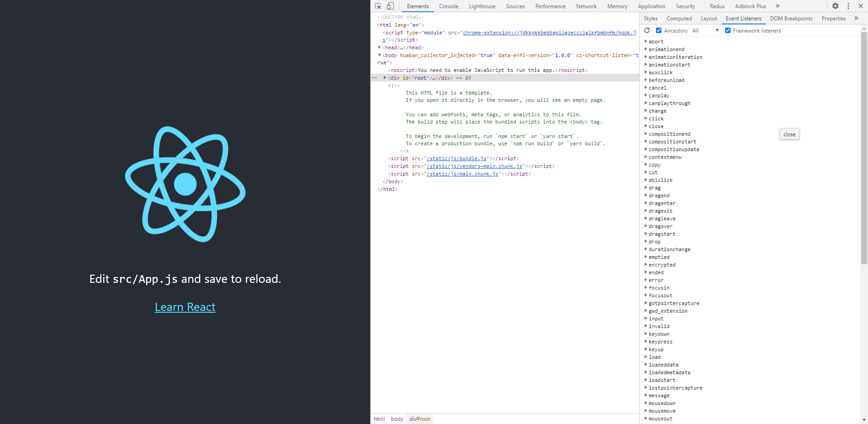Viewport: 868px width, 424px height.
Task: Open the DOM Breakpoints sidebar tab
Action: coord(791,19)
